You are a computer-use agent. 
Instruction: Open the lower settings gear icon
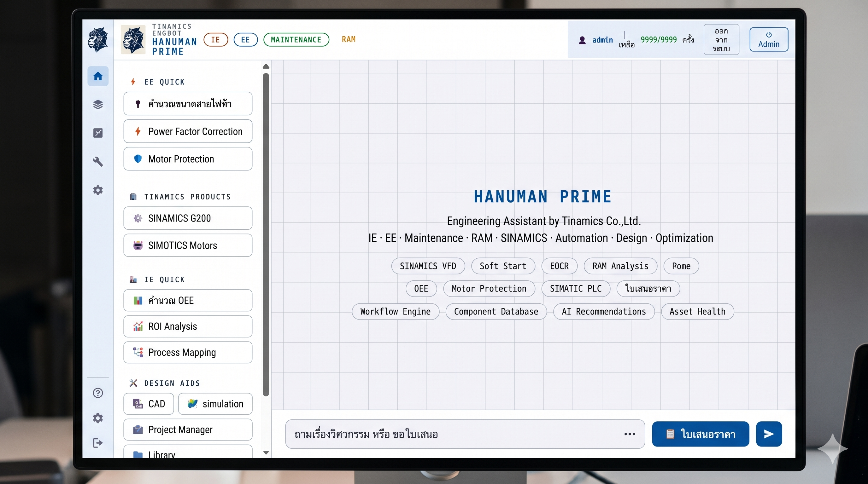click(98, 418)
